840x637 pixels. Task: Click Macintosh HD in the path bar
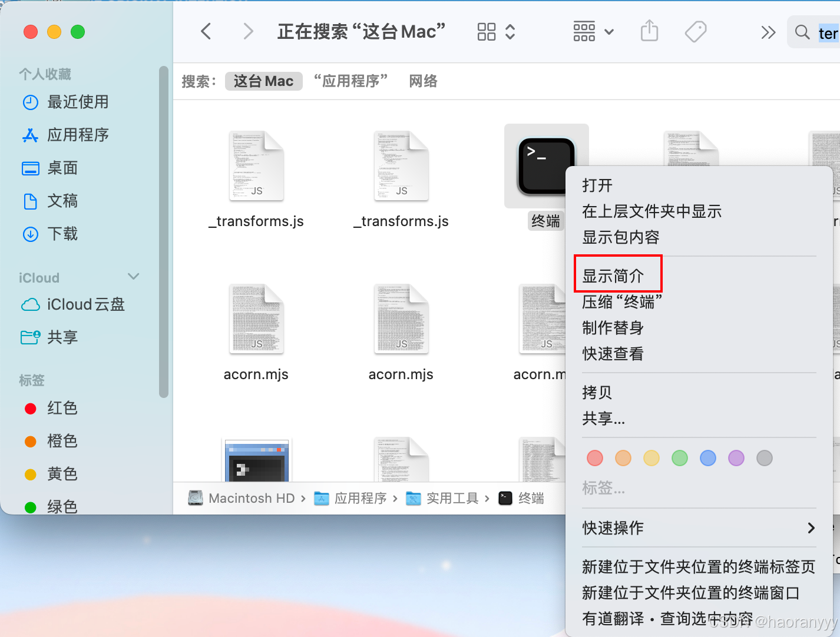tap(242, 499)
